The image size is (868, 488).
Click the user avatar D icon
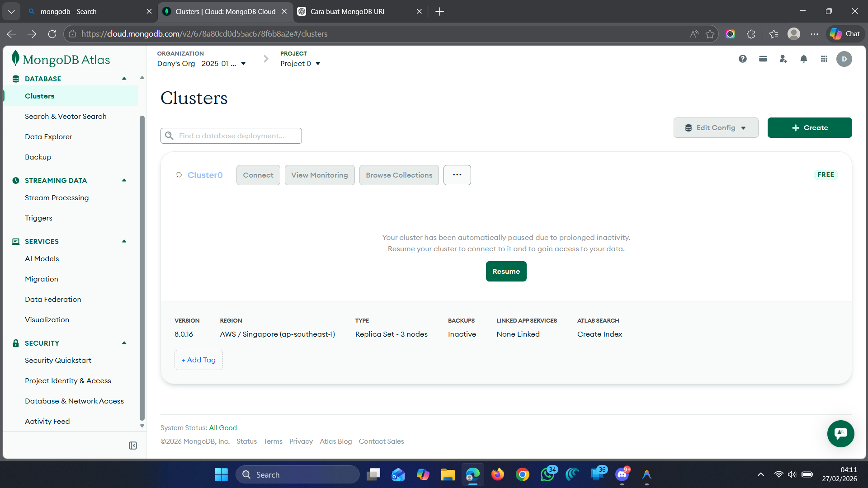click(844, 59)
